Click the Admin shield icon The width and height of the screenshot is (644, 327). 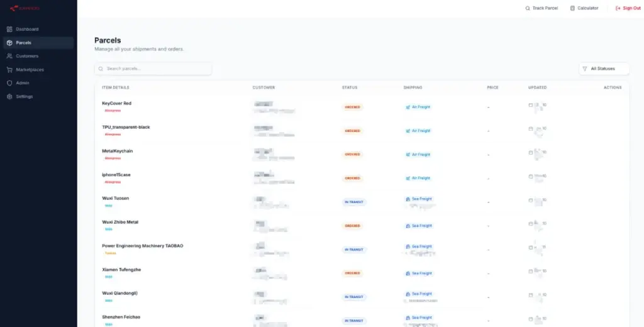[9, 83]
